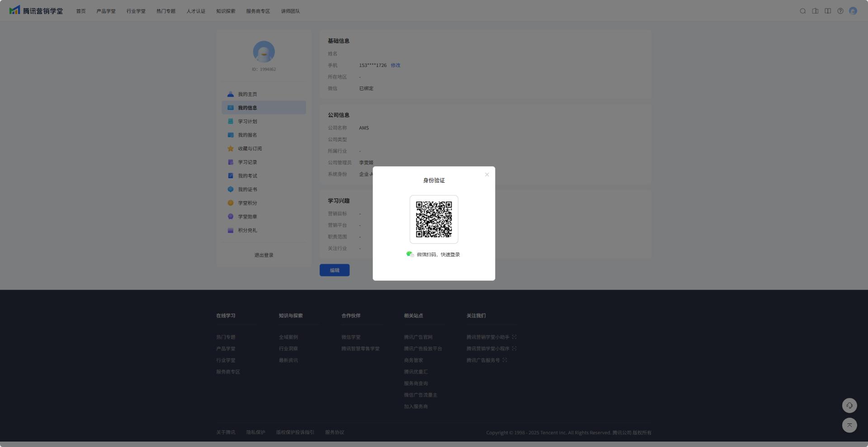Click the search icon in header
The height and width of the screenshot is (447, 868).
[x=802, y=11]
